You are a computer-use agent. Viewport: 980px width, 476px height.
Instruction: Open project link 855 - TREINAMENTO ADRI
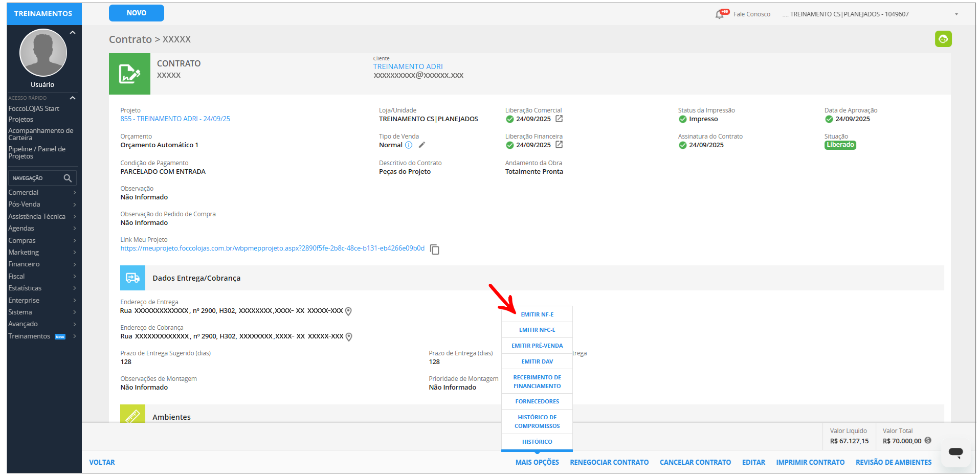coord(175,119)
